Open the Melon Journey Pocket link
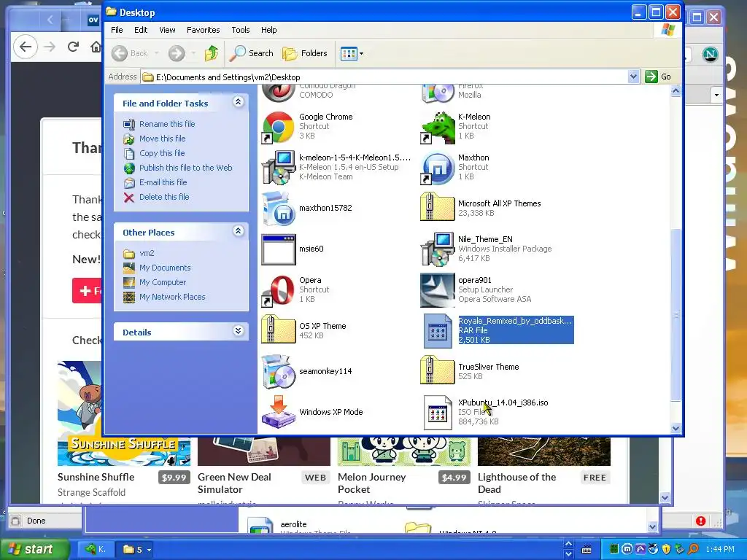Image resolution: width=747 pixels, height=560 pixels. [371, 483]
